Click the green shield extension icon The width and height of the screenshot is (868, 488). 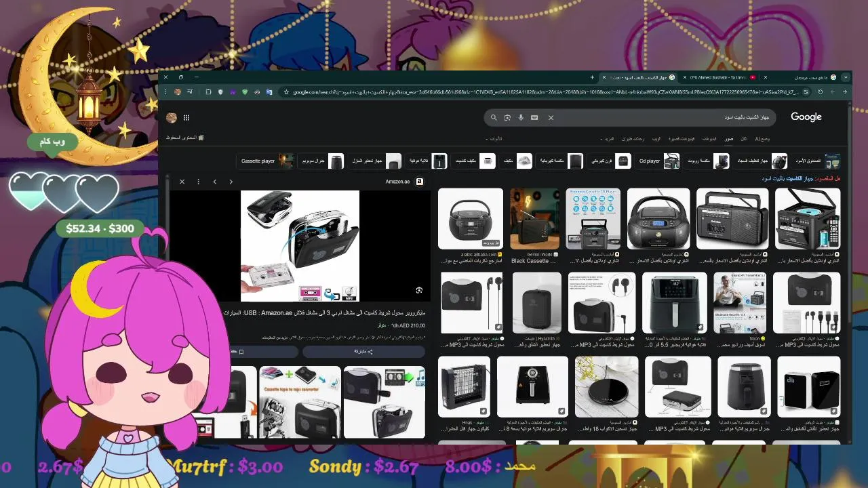[245, 92]
